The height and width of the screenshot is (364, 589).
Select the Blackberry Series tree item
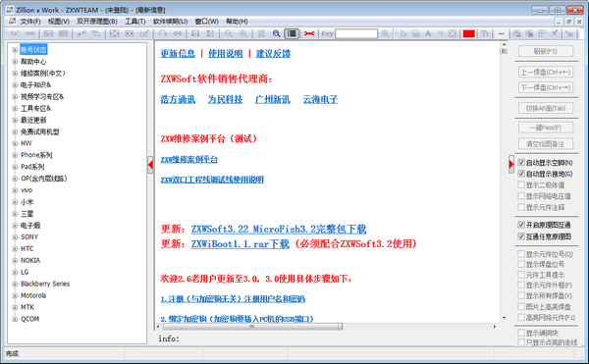point(45,284)
